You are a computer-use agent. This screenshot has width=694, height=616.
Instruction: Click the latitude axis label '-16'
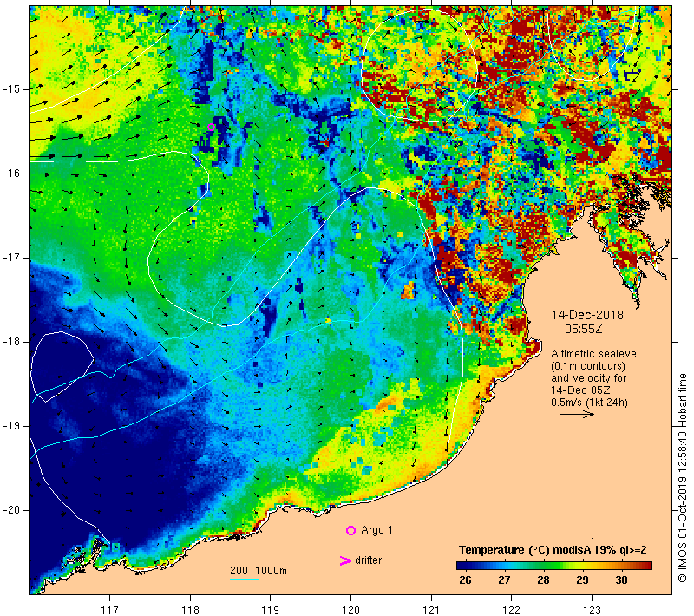(11, 173)
